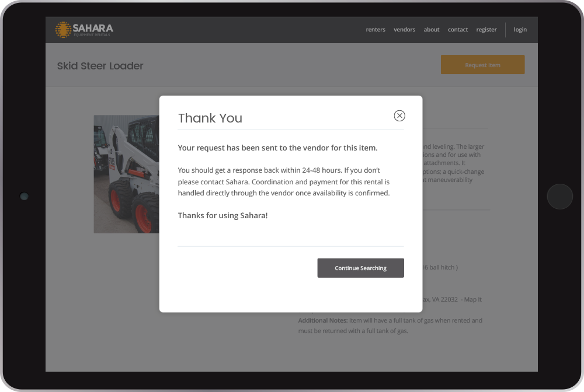Go to the vendors page
584x392 pixels.
coord(404,30)
